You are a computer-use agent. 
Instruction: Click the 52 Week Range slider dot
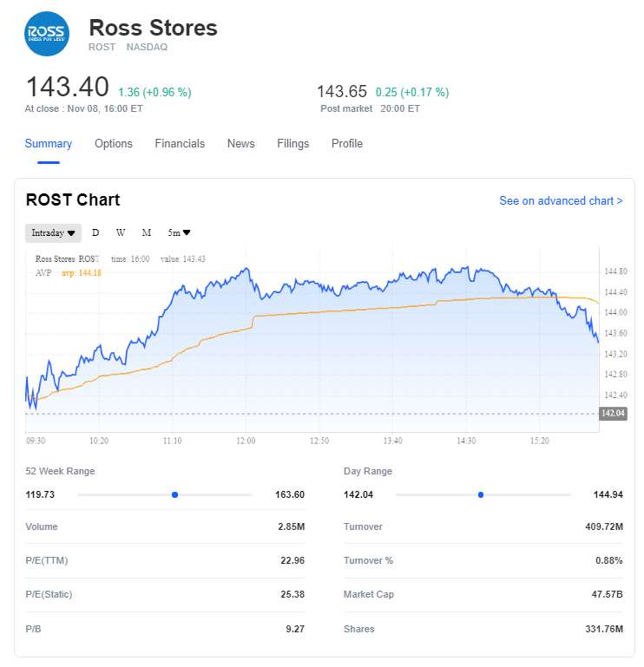pyautogui.click(x=174, y=494)
